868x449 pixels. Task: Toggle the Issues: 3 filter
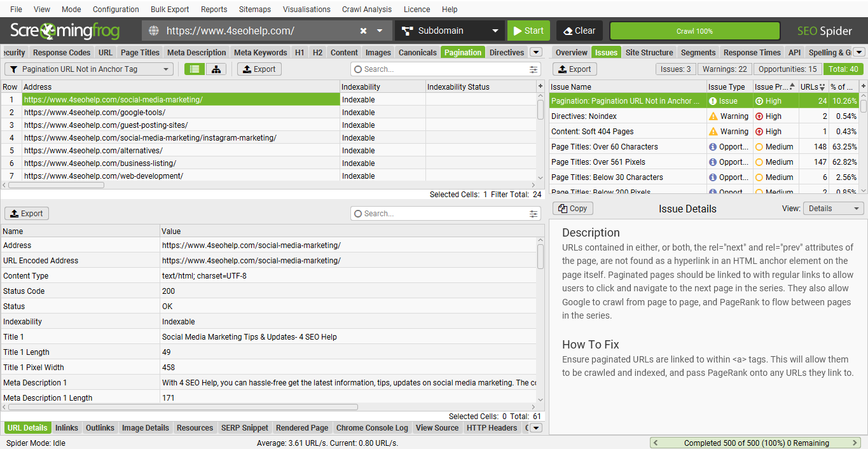[677, 69]
